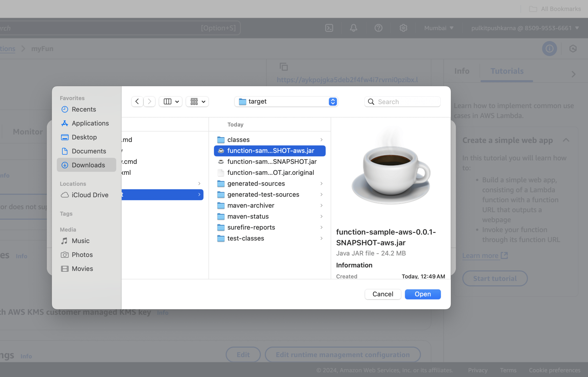Select function-sam...SNAPSHOT.jar file
Image resolution: width=588 pixels, height=377 pixels.
click(271, 162)
